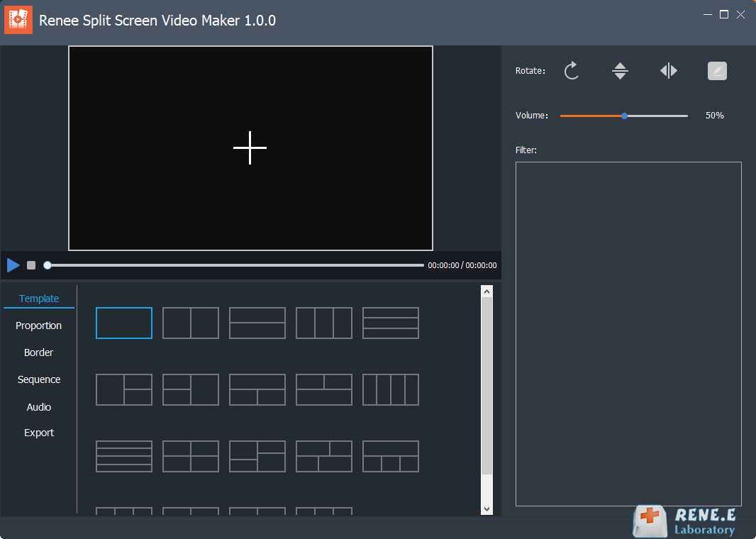Select template with top panel and two bottom panels
The height and width of the screenshot is (539, 756).
pos(257,389)
